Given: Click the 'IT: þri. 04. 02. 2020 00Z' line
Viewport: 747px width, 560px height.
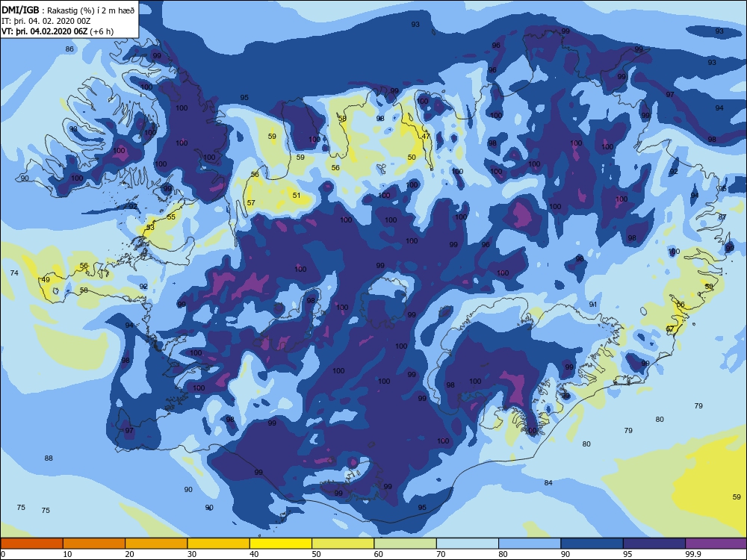Looking at the screenshot, I should coord(46,21).
